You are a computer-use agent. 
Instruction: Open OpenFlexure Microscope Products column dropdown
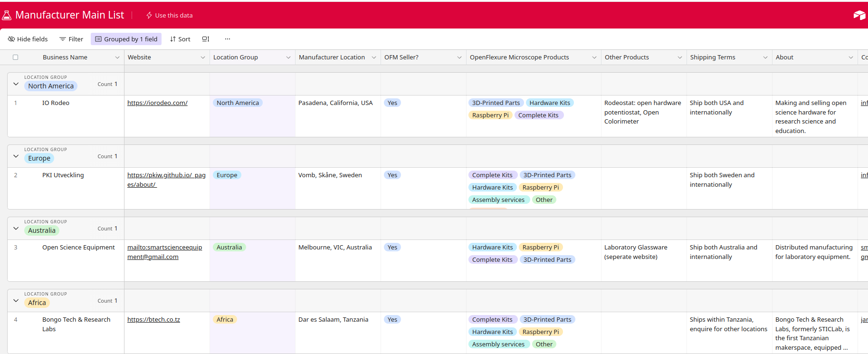(594, 57)
